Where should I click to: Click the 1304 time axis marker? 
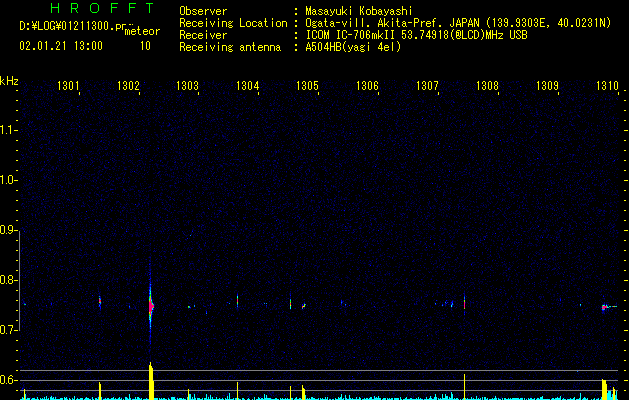point(248,86)
